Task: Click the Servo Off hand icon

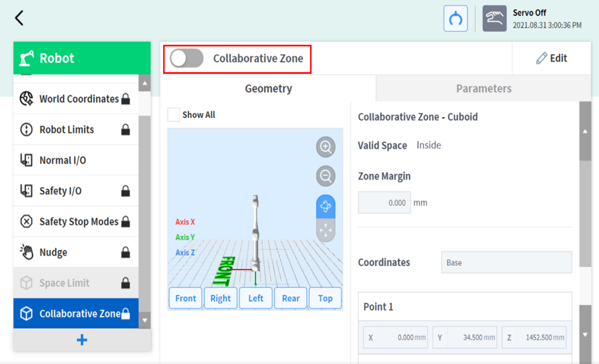Action: click(495, 19)
